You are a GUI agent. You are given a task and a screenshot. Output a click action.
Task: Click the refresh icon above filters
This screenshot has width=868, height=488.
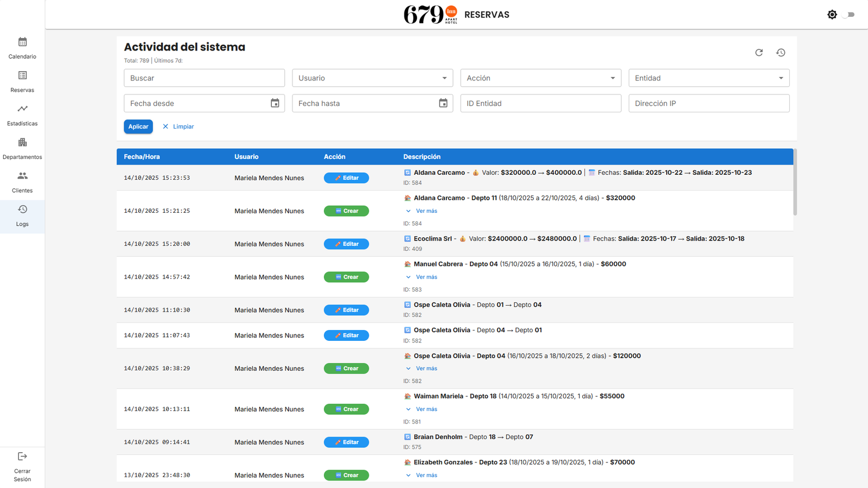pyautogui.click(x=759, y=53)
